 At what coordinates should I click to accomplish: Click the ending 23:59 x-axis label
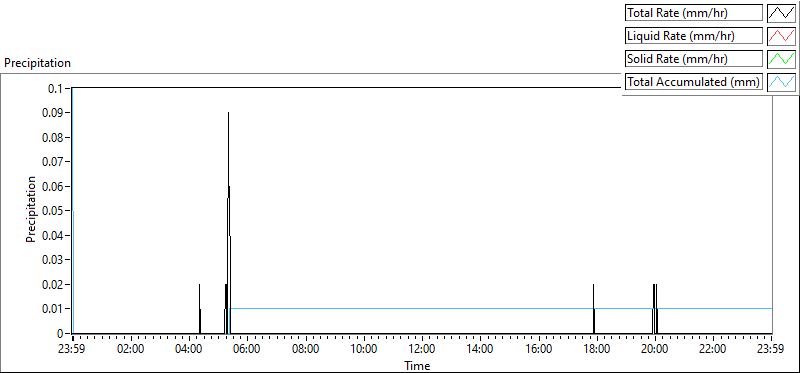(x=772, y=350)
